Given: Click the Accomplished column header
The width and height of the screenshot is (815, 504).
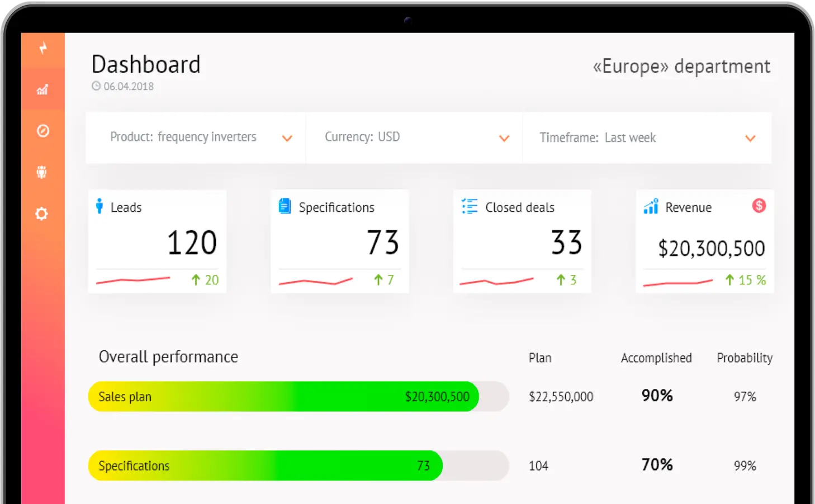Looking at the screenshot, I should coord(656,358).
